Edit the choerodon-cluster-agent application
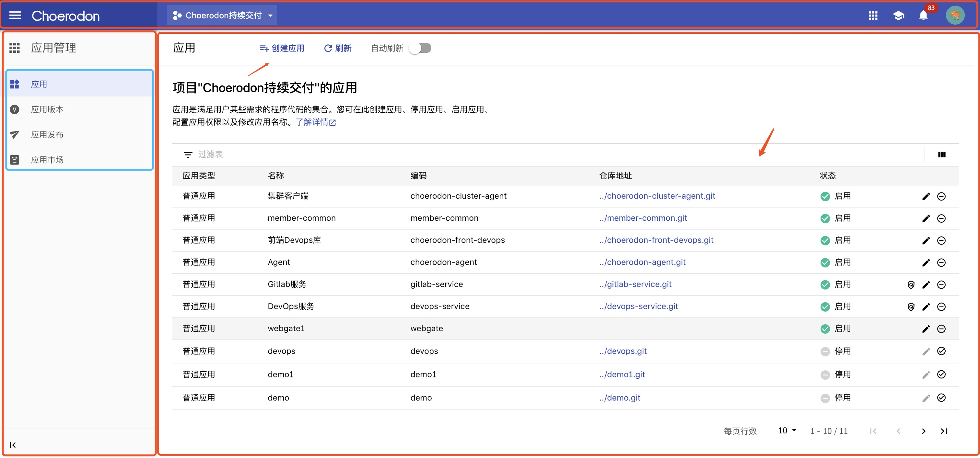Viewport: 980px width, 458px height. click(x=926, y=196)
